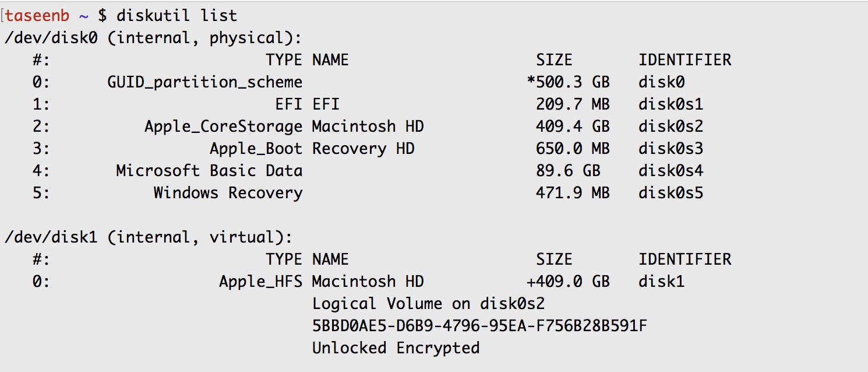
Task: Click the '/dev/disk1 (internal, virtual)' header line
Action: 149,237
